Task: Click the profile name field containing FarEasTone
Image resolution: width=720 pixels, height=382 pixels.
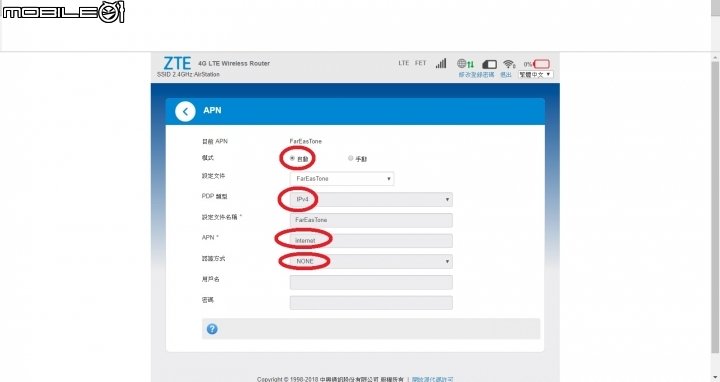Action: (x=371, y=220)
